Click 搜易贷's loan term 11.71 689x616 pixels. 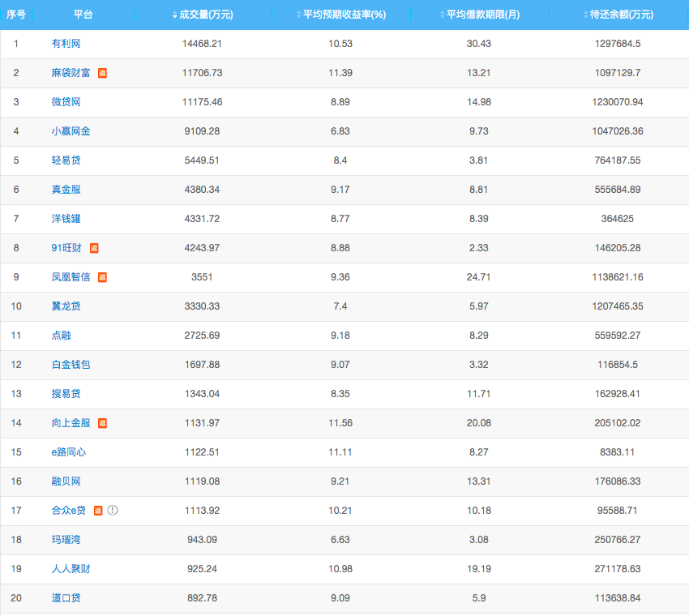(479, 394)
